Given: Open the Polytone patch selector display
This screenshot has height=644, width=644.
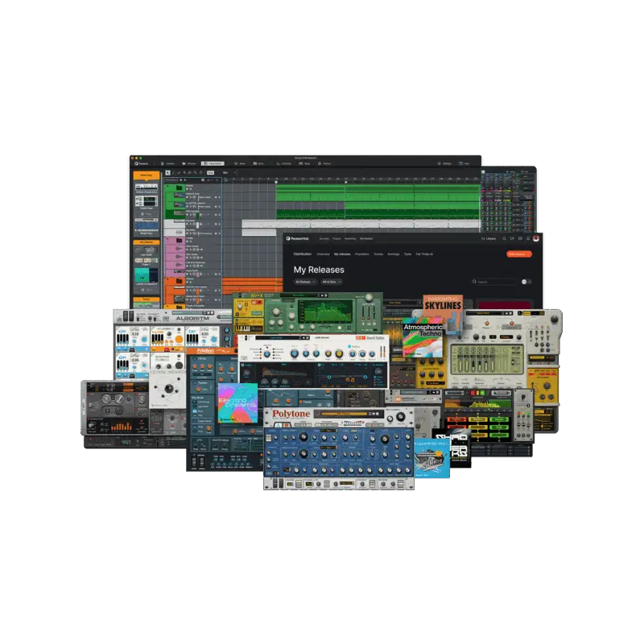Looking at the screenshot, I should point(344,414).
